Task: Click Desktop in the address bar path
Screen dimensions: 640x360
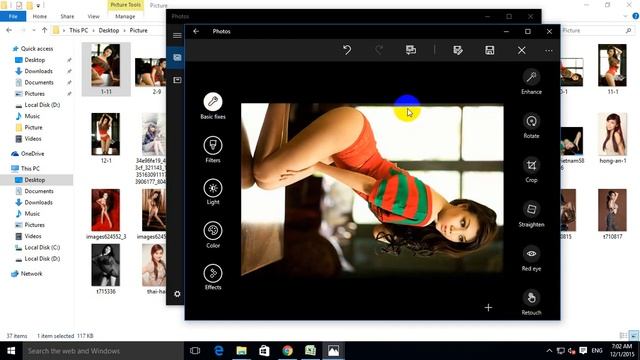Action: (x=109, y=31)
